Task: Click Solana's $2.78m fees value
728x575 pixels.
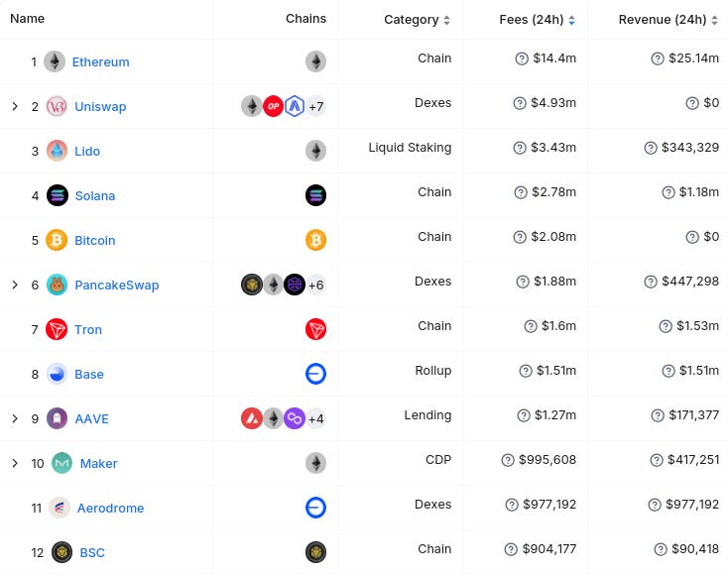Action: [553, 191]
